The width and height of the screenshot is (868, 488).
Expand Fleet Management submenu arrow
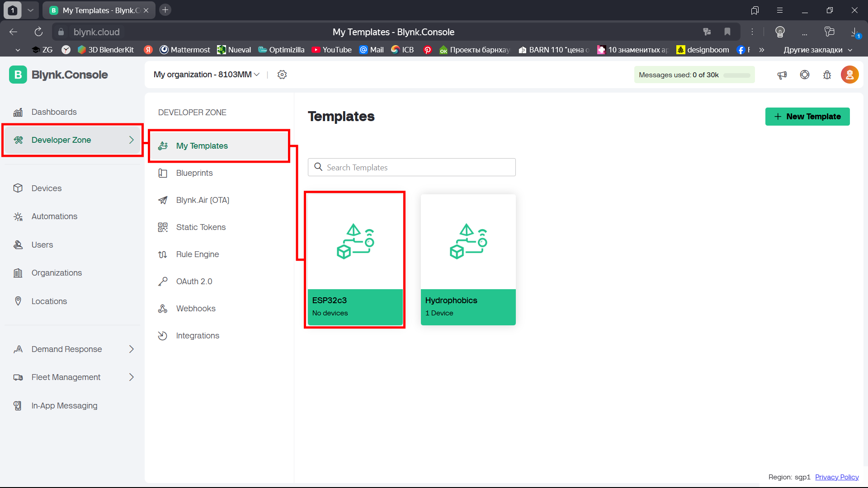(132, 377)
